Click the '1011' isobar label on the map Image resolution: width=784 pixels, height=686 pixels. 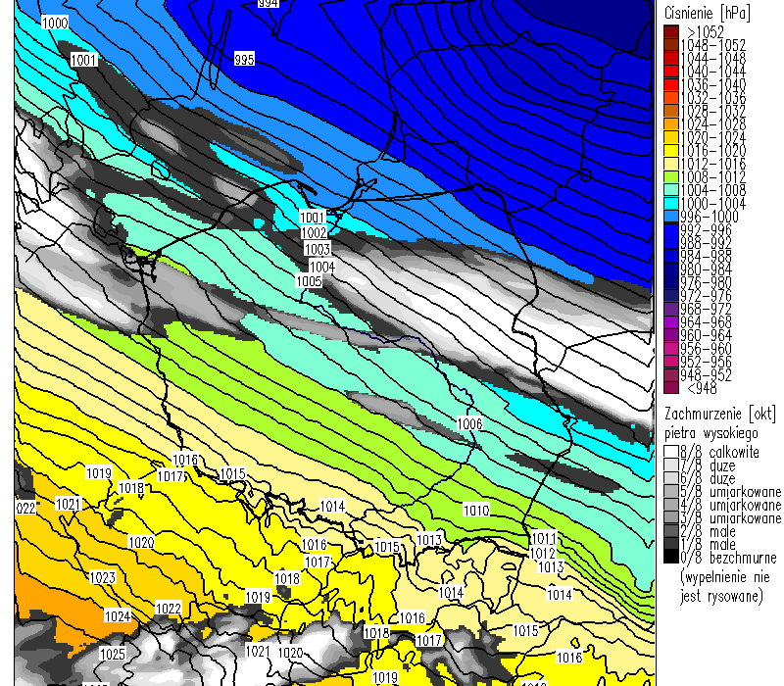point(544,538)
